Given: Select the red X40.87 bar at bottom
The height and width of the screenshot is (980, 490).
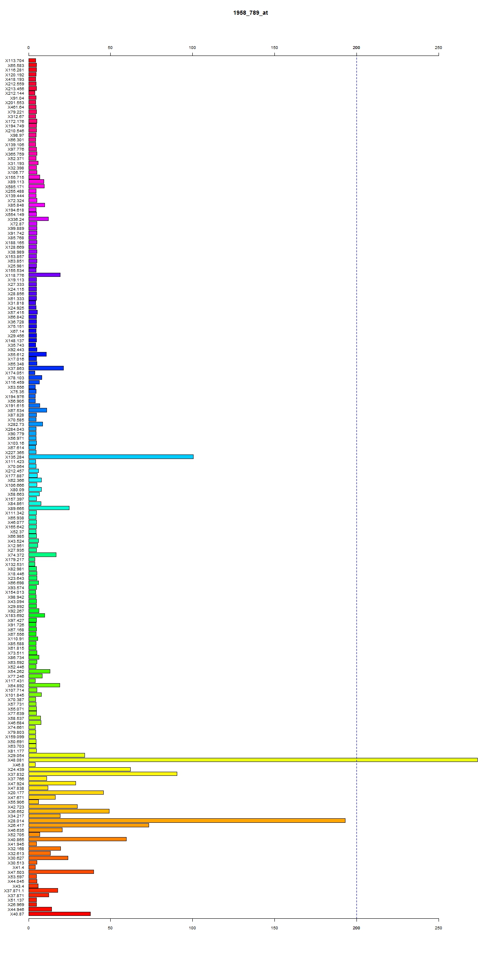Looking at the screenshot, I should pos(60,914).
